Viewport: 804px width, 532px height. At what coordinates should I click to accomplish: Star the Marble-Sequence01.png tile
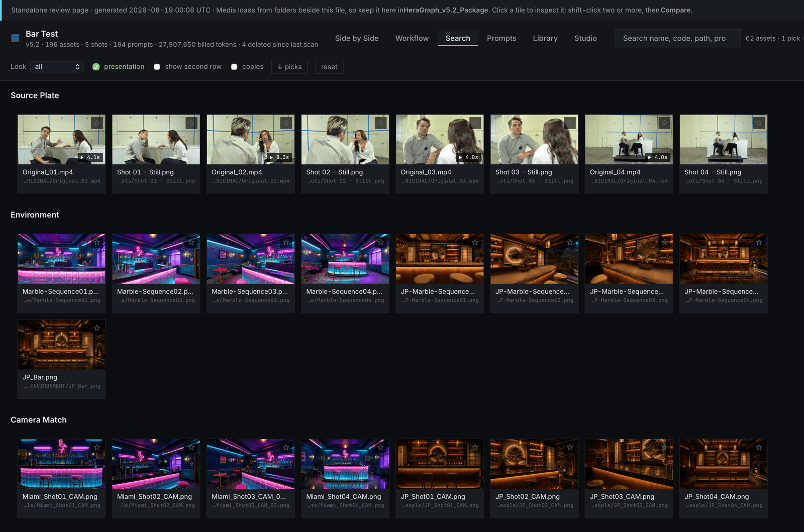[97, 242]
